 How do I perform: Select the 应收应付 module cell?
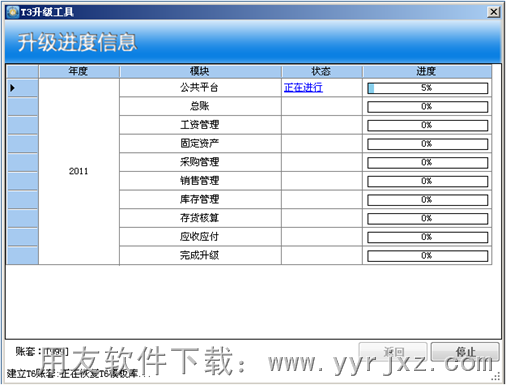pos(200,237)
